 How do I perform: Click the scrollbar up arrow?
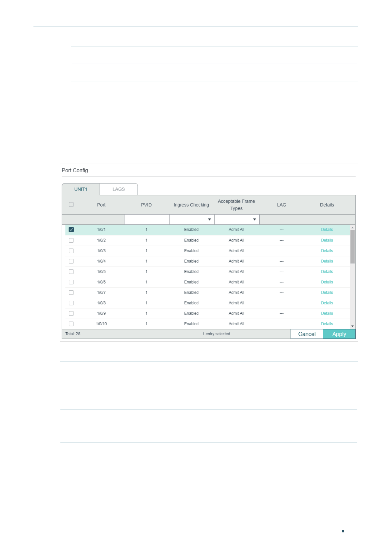[x=352, y=228]
